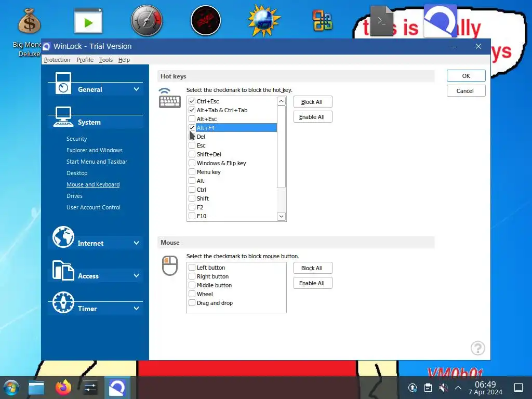
Task: Open the speedometer gauge desktop icon
Action: point(147,21)
